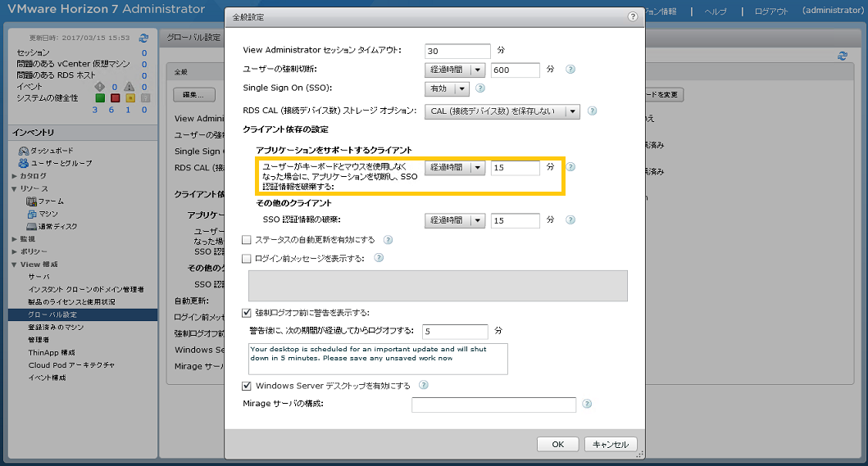The height and width of the screenshot is (466, 868).
Task: Click the 通常ディスク icon under resources
Action: (x=31, y=226)
